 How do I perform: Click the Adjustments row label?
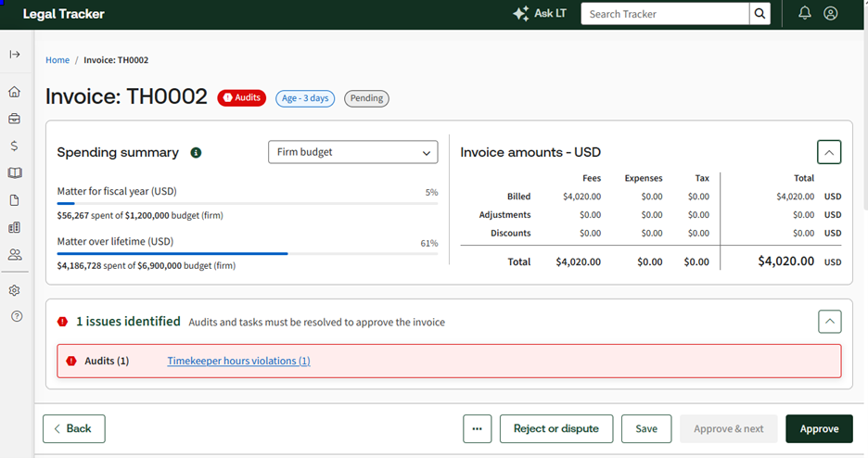(504, 214)
